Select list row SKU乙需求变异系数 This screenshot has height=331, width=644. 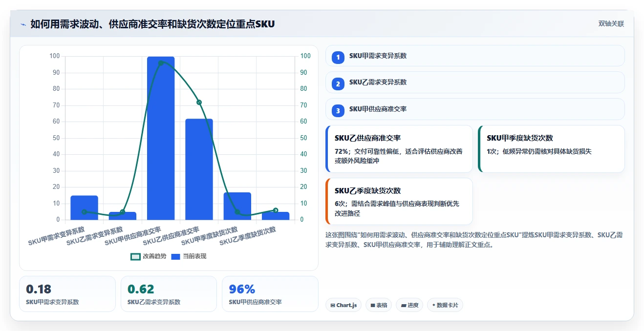475,82
